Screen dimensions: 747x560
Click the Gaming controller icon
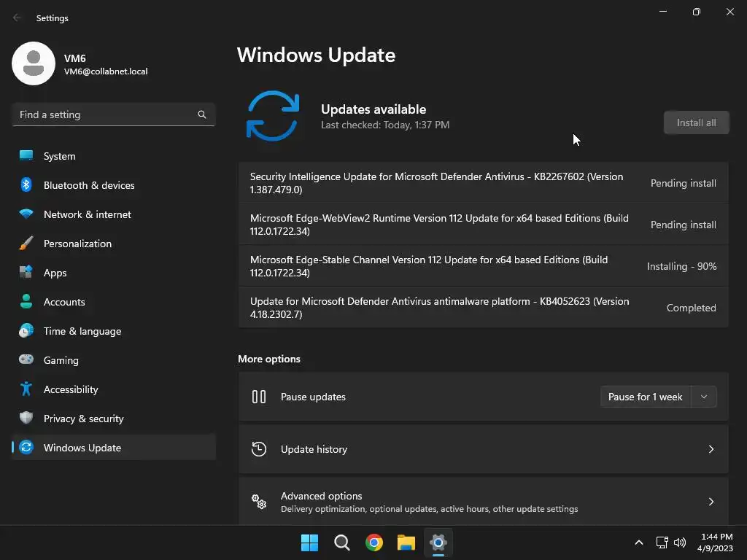(26, 359)
